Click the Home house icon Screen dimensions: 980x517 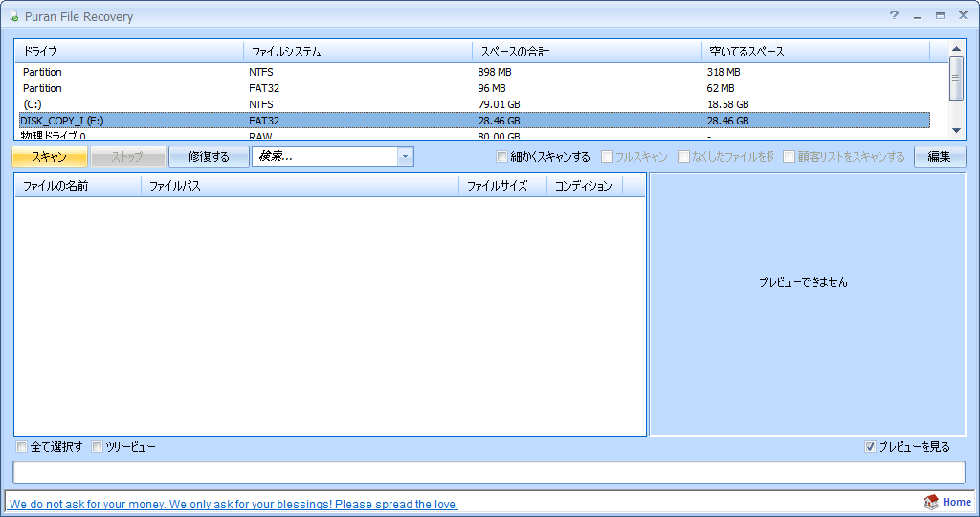pyautogui.click(x=930, y=503)
